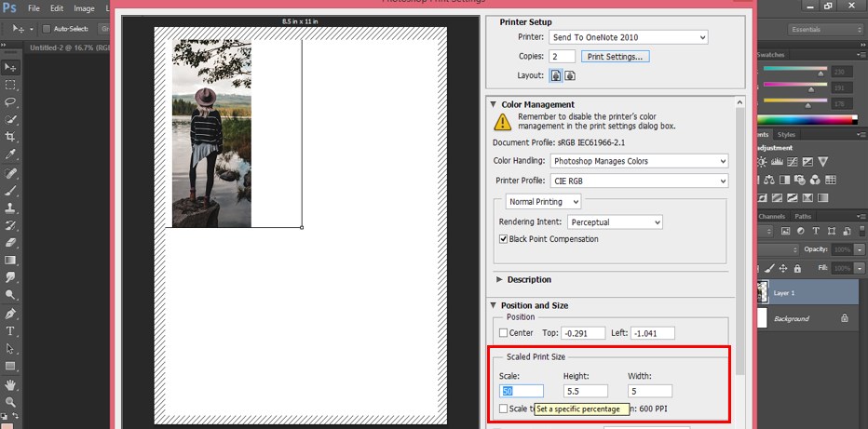
Task: Switch to the Swatches tab
Action: [770, 55]
